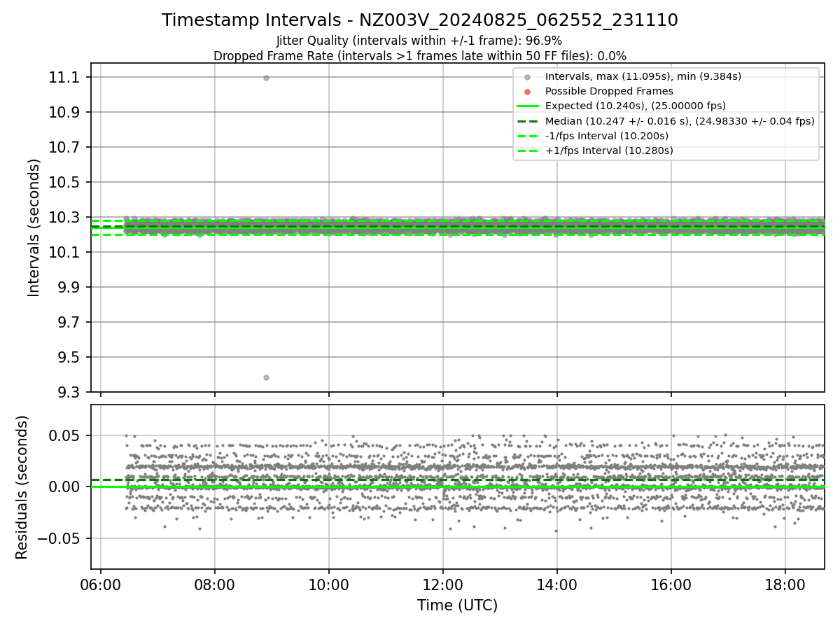The height and width of the screenshot is (630, 840).
Task: Select legend entry '-1/fps Interval (10.200s)'
Action: tap(607, 136)
